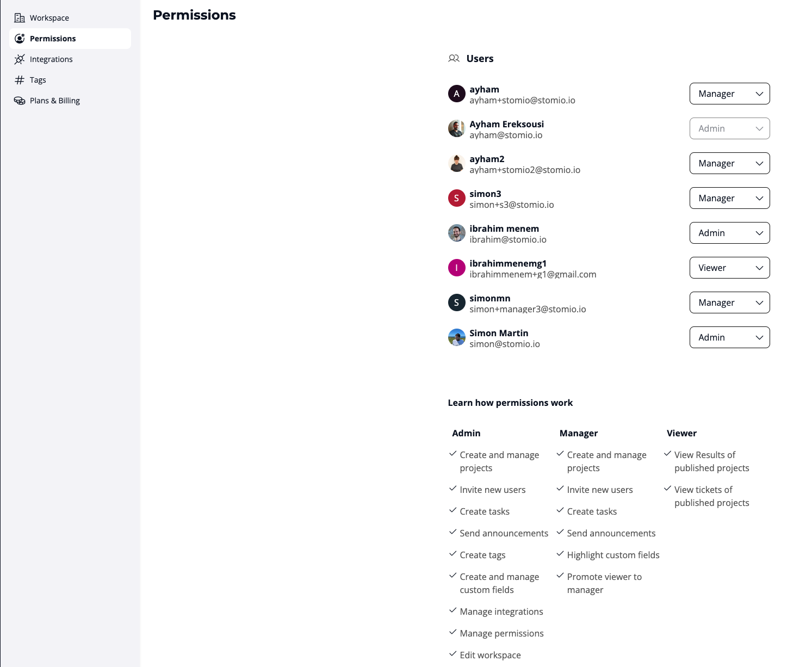Select Tags in the sidebar
812x667 pixels.
[x=38, y=80]
